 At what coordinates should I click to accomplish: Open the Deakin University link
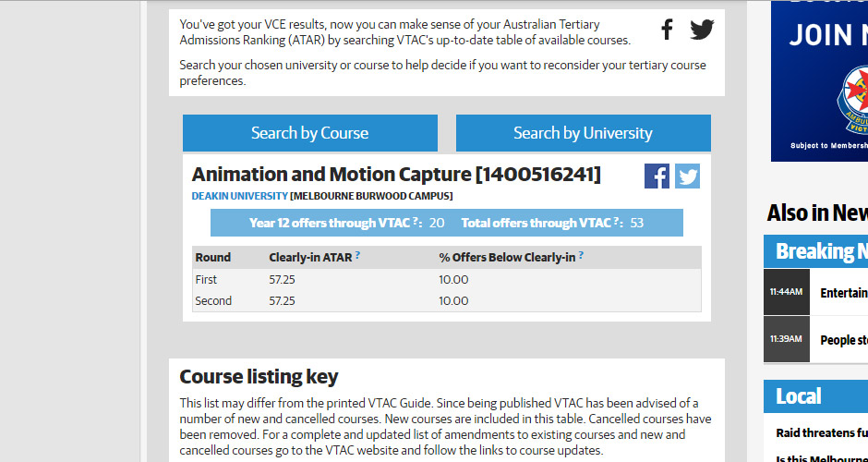pos(239,196)
